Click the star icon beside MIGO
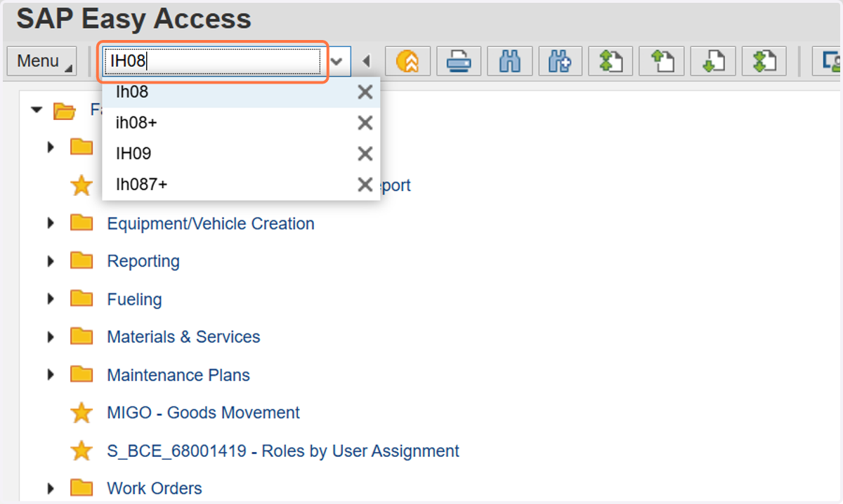843x504 pixels. [x=82, y=413]
